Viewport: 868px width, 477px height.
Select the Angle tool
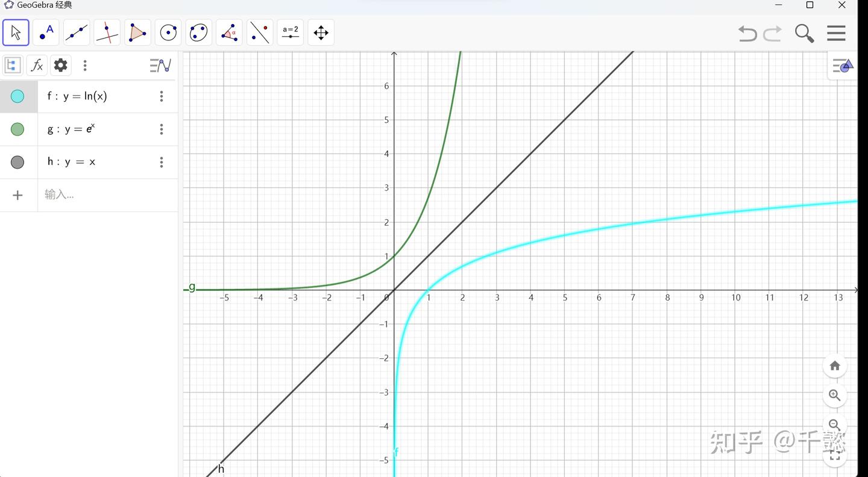(229, 33)
